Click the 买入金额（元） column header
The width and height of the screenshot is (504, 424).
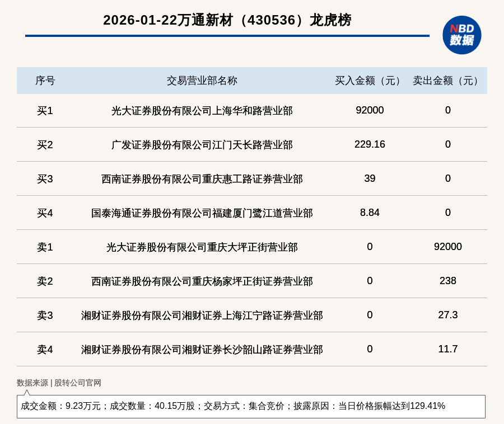pyautogui.click(x=370, y=81)
